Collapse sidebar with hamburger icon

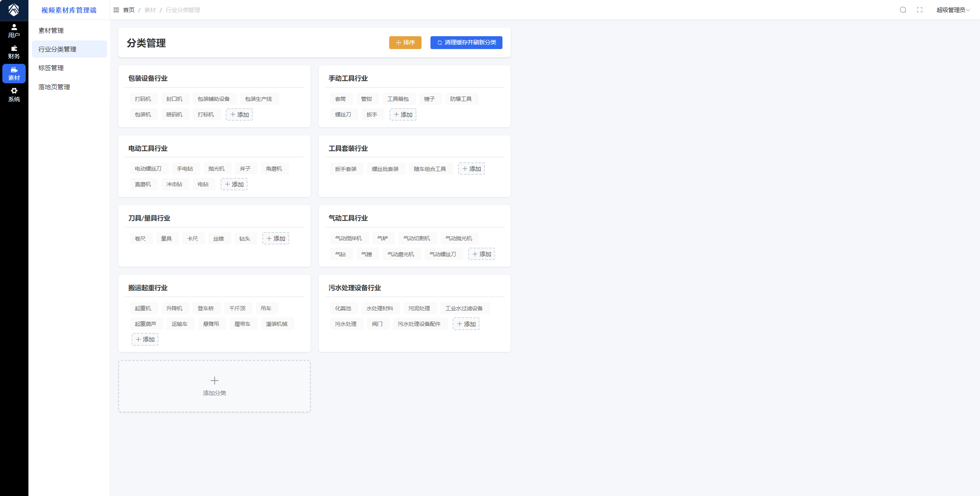[x=116, y=10]
